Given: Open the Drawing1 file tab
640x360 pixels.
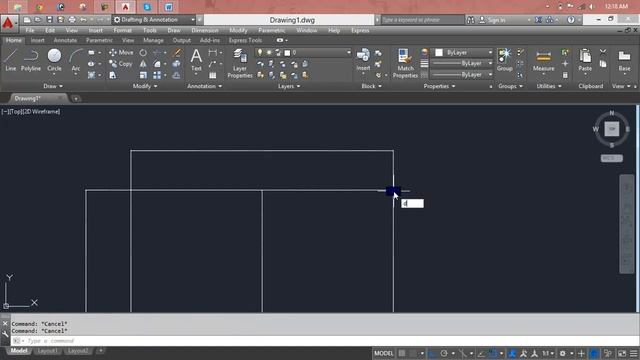Looking at the screenshot, I should click(28, 98).
